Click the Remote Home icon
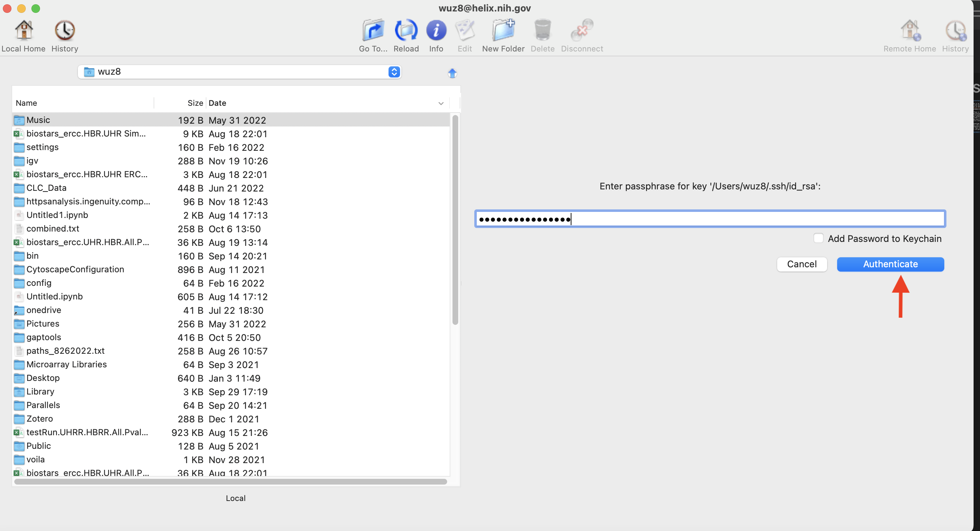The height and width of the screenshot is (531, 980). click(x=910, y=31)
